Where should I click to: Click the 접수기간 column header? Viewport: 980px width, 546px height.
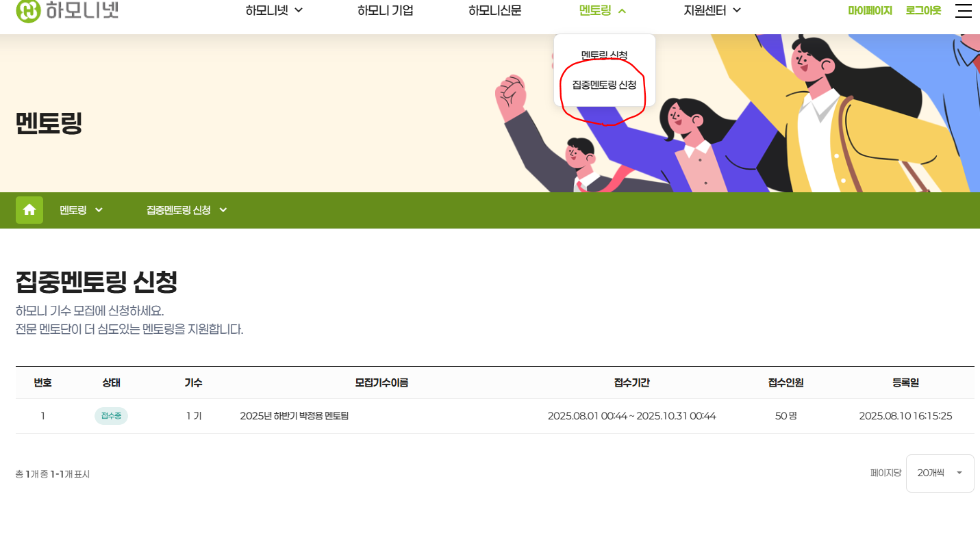coord(631,382)
